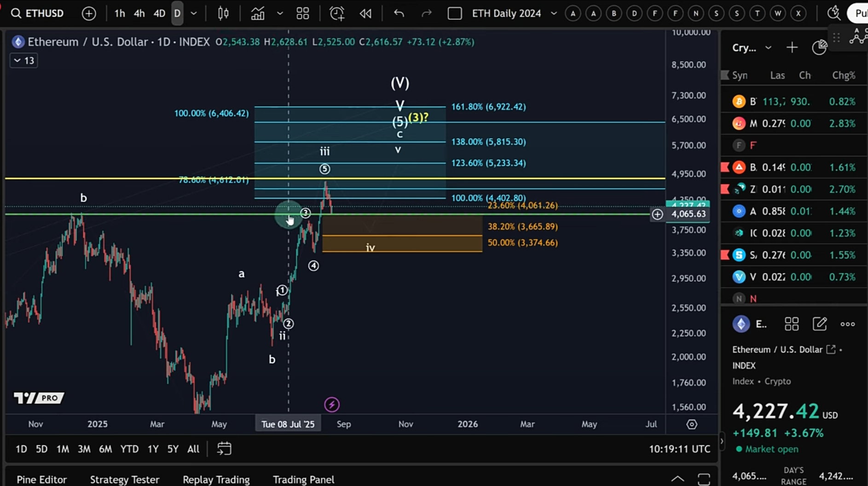Open the Replay Trading tab
This screenshot has width=868, height=486.
pos(216,480)
